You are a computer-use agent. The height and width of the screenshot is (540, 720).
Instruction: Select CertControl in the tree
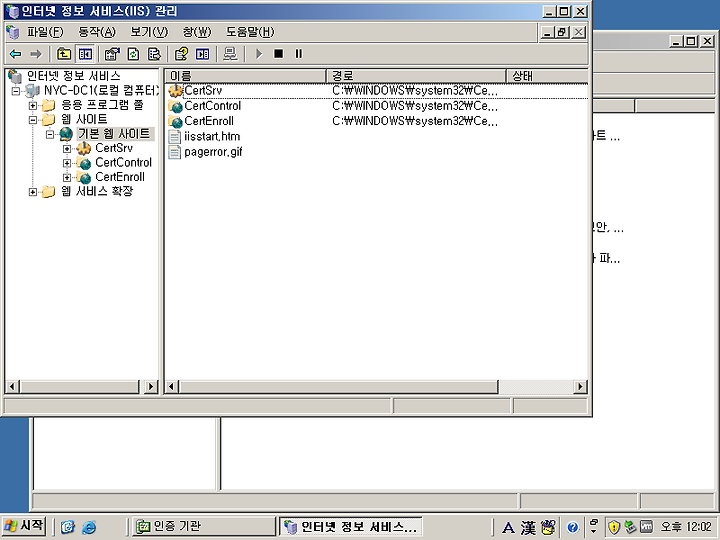[x=124, y=163]
